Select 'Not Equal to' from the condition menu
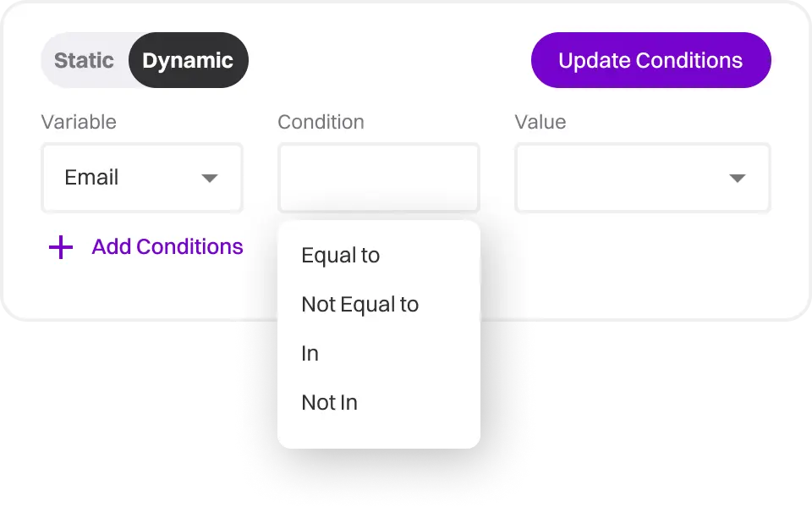Screen dimensions: 812x513 360,304
